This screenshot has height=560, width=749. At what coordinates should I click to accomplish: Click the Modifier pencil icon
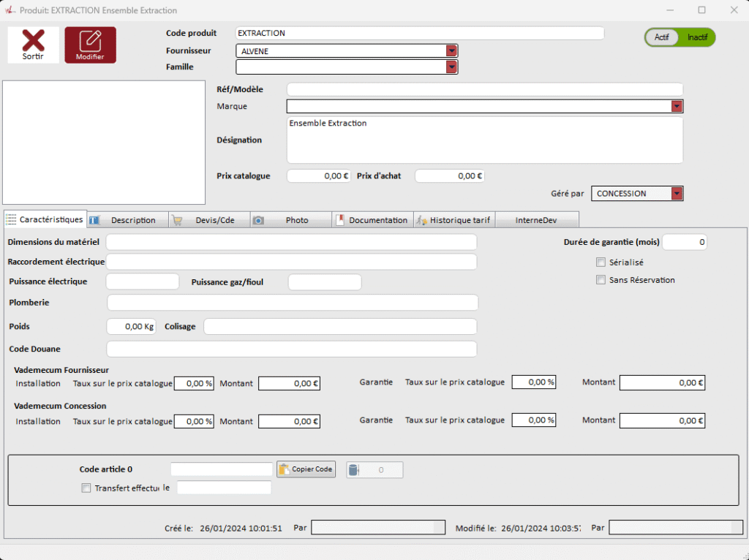click(90, 40)
